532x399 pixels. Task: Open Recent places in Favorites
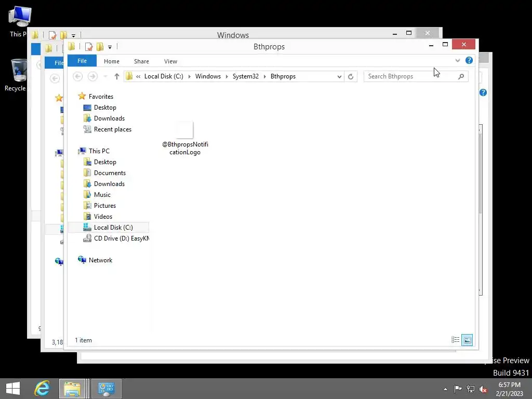[112, 129]
